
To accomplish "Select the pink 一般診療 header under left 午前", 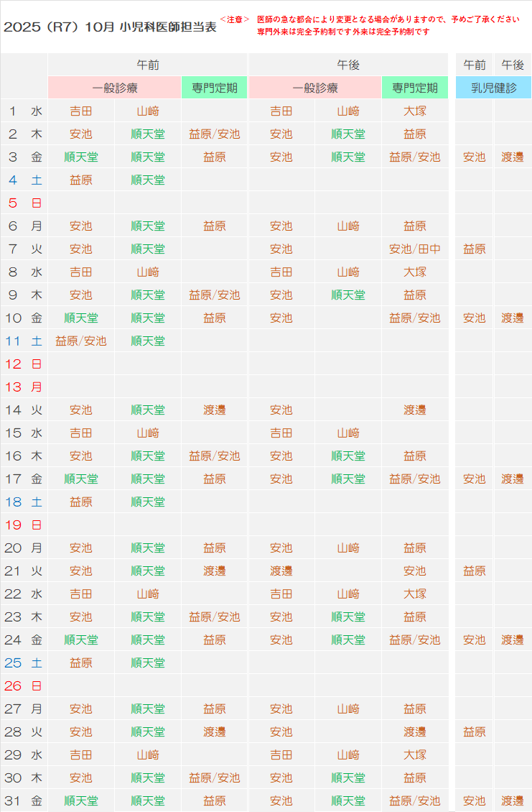I will pyautogui.click(x=114, y=88).
